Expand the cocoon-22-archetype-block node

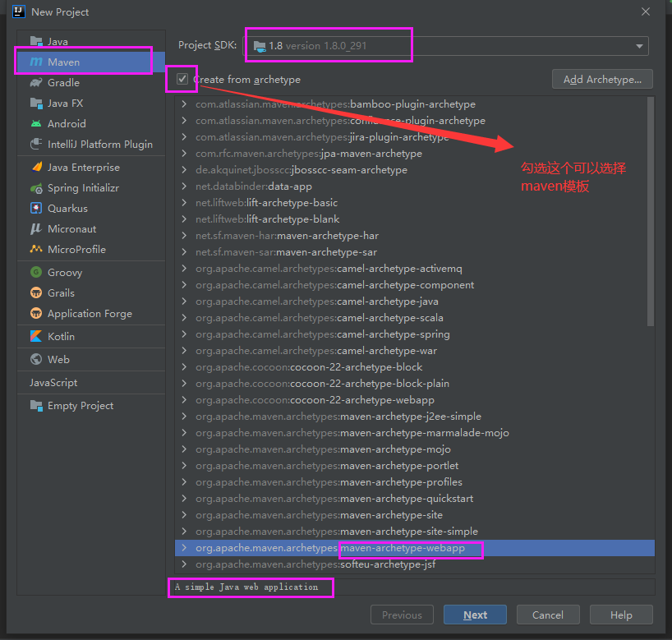tap(184, 367)
